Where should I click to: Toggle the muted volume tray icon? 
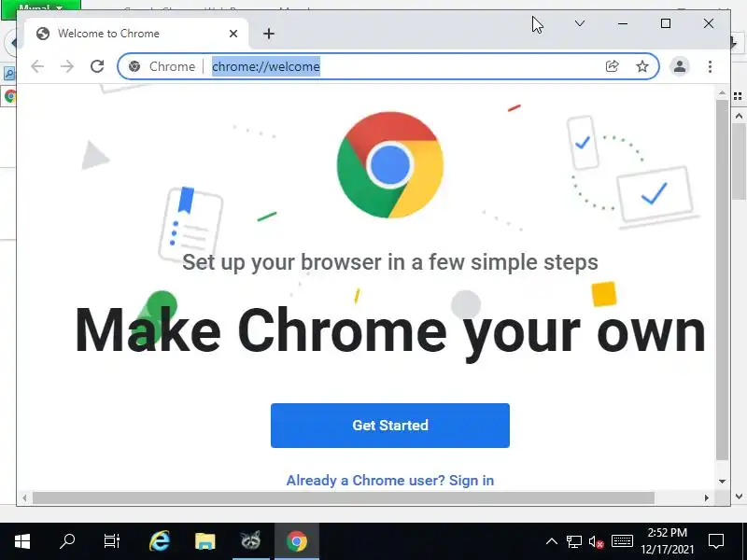click(x=596, y=541)
